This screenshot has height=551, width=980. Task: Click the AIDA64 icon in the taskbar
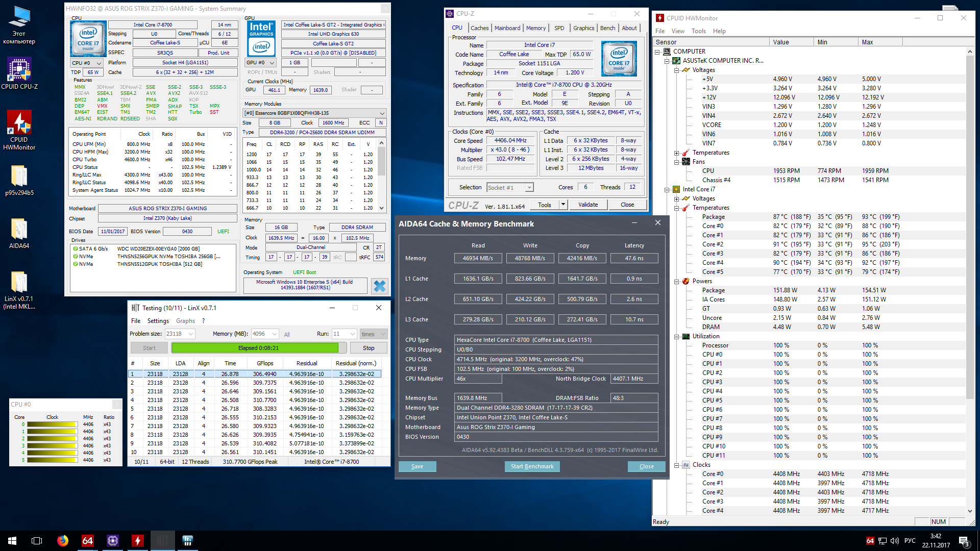tap(87, 541)
